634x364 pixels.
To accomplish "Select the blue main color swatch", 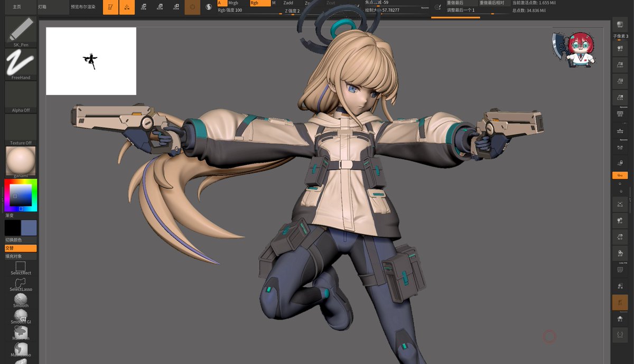I will coord(29,228).
